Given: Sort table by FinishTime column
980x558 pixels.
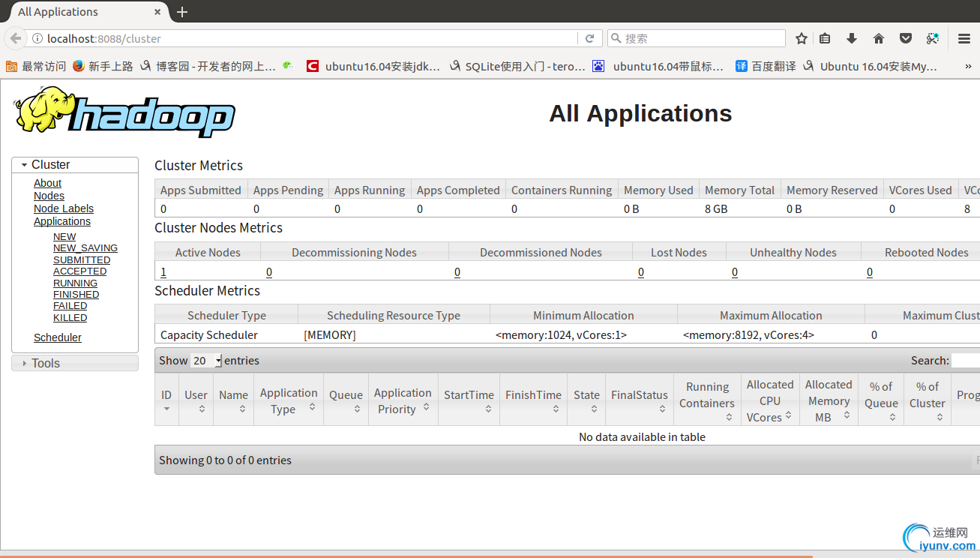Looking at the screenshot, I should coord(533,400).
